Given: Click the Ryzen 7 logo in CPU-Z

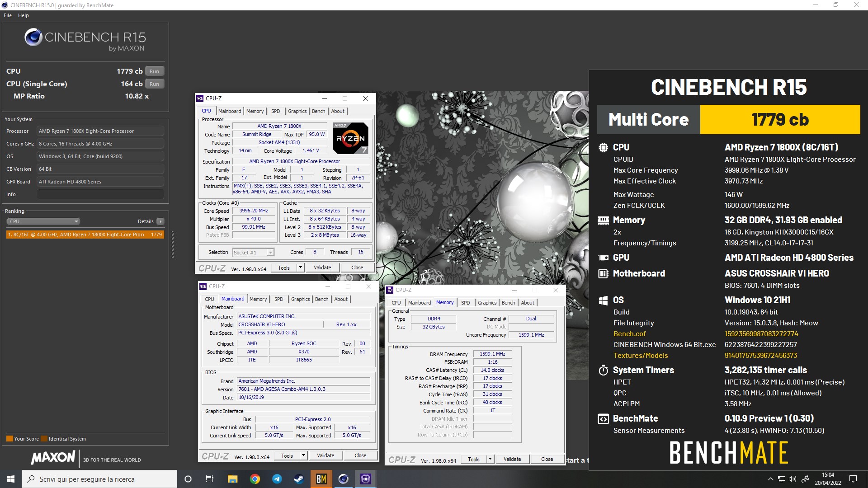Looking at the screenshot, I should pyautogui.click(x=351, y=138).
